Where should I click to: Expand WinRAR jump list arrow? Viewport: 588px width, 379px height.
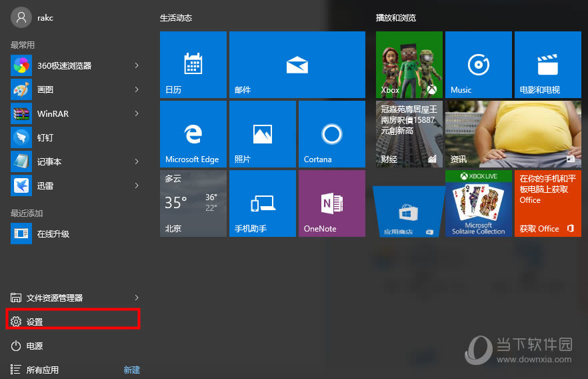coord(137,113)
